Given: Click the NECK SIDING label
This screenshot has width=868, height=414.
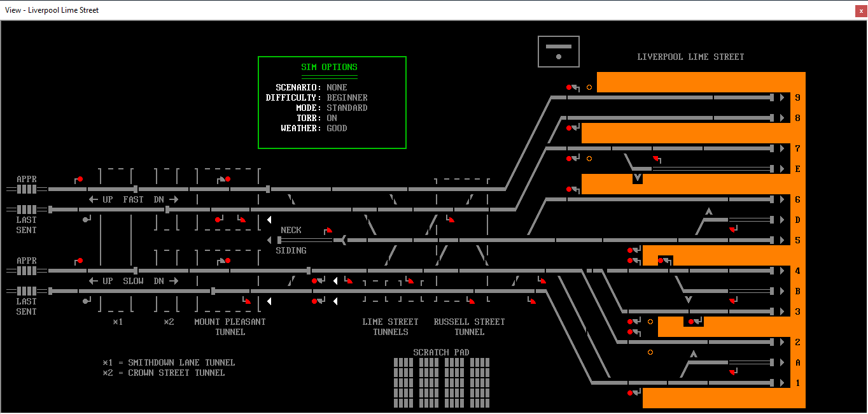Looking at the screenshot, I should 291,240.
